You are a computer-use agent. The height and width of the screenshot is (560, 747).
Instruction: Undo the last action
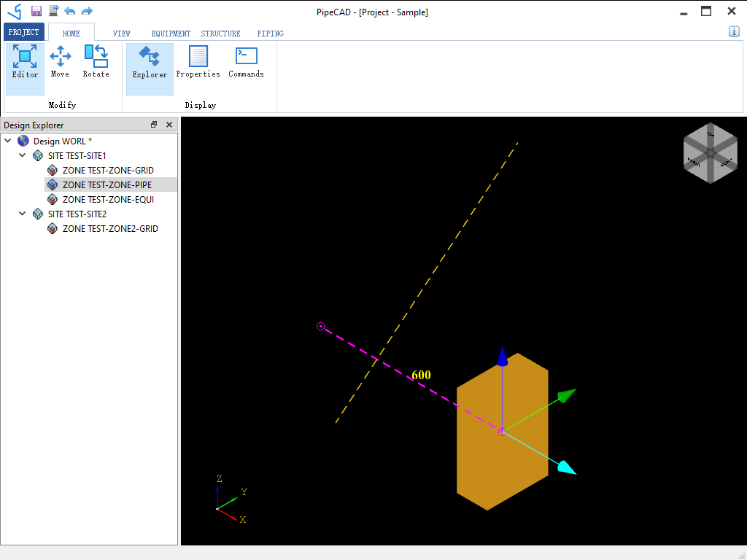[70, 11]
